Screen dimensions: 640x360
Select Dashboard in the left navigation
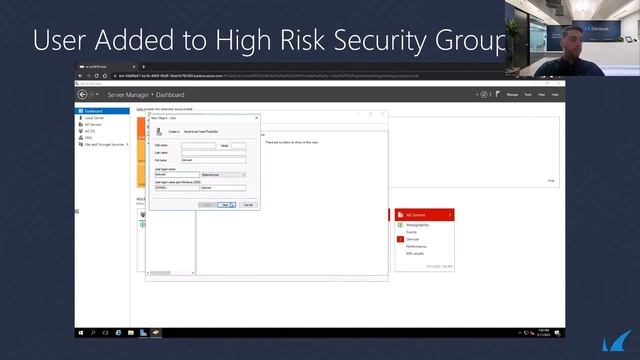click(102, 111)
